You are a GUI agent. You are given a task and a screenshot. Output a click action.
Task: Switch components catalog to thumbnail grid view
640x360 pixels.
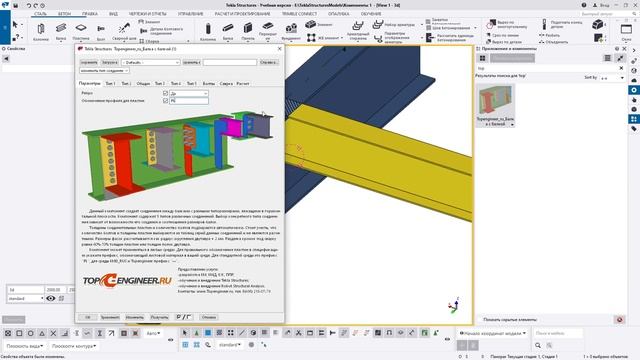point(482,58)
